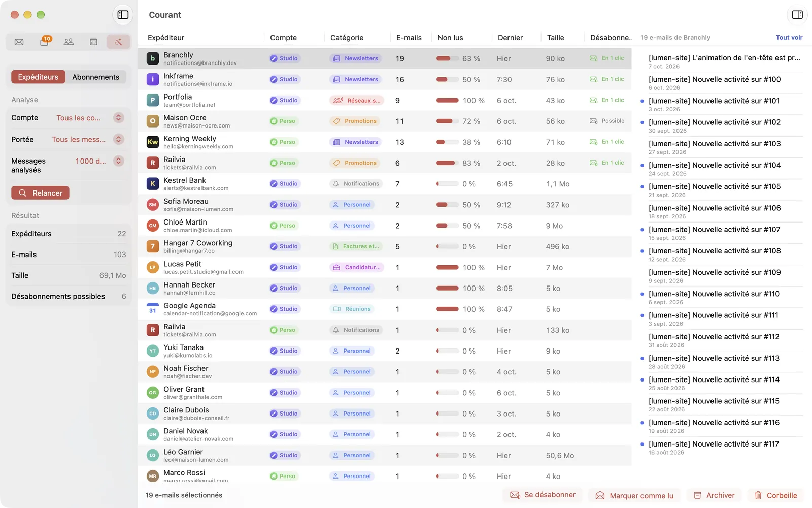
Task: Open the contacts people icon view
Action: [69, 42]
